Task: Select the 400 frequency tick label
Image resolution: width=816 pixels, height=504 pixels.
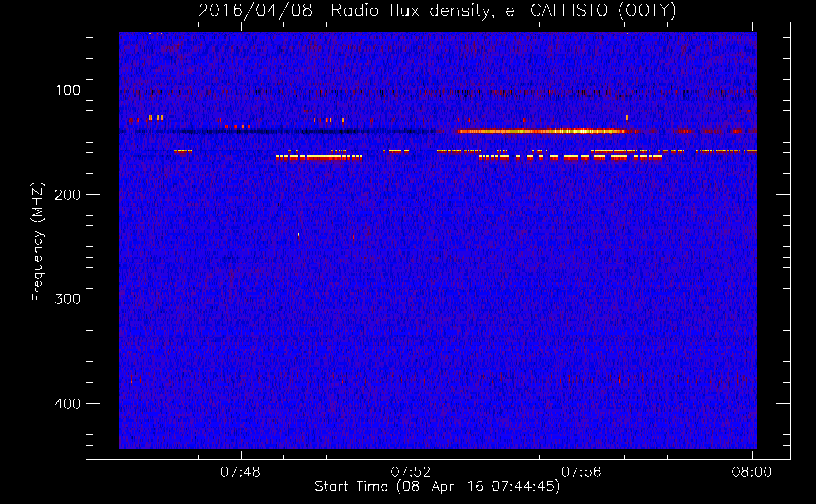Action: 68,404
